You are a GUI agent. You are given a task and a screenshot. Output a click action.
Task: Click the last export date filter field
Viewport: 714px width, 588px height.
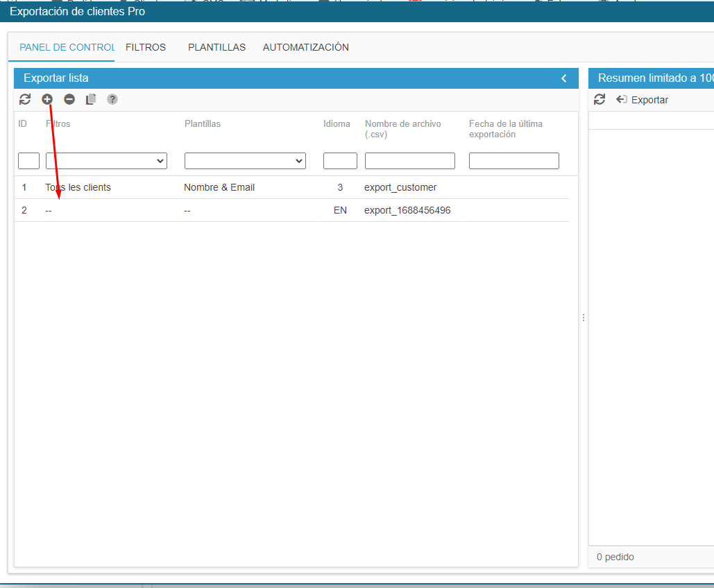pos(513,161)
